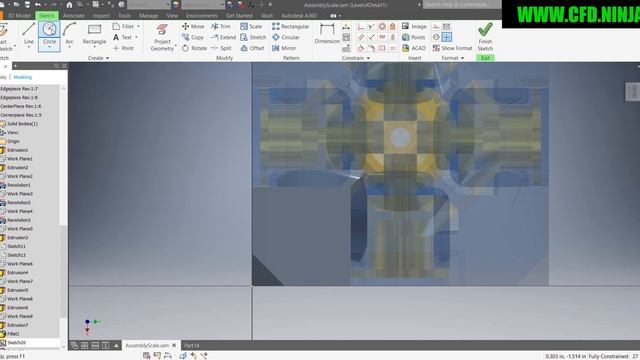
Task: Open the Get Started ribbon tab
Action: 239,16
